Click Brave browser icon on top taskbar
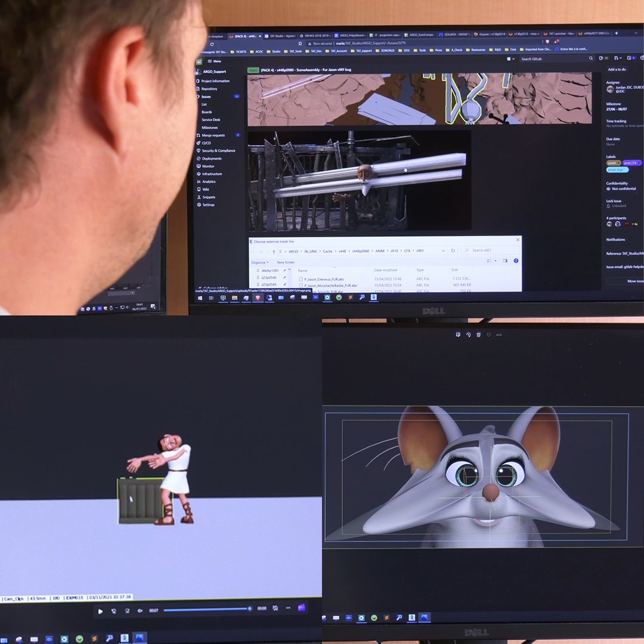Image resolution: width=644 pixels, height=644 pixels. [x=258, y=298]
